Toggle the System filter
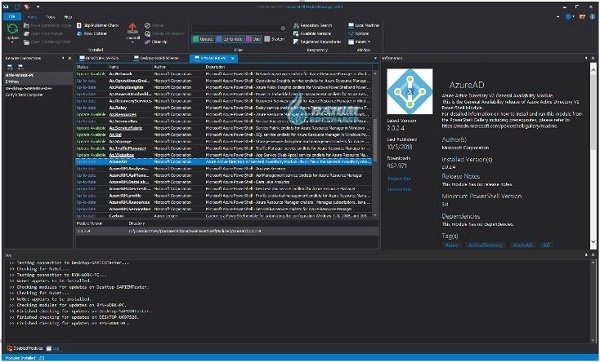The image size is (600, 362). [x=274, y=39]
